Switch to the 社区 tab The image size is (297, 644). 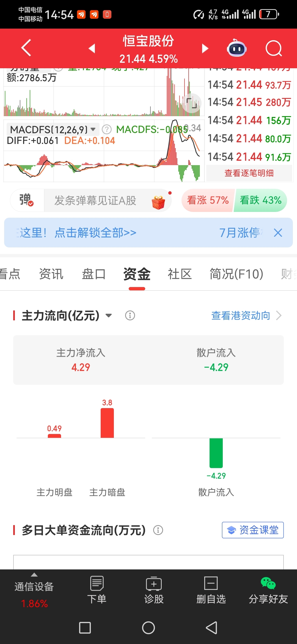[180, 274]
